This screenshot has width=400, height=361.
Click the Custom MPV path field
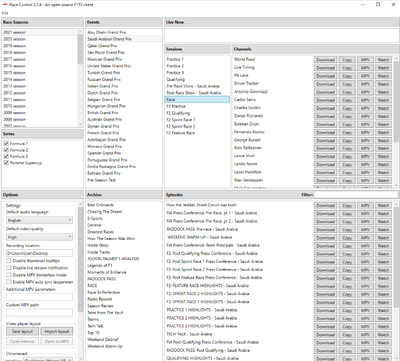39,312
